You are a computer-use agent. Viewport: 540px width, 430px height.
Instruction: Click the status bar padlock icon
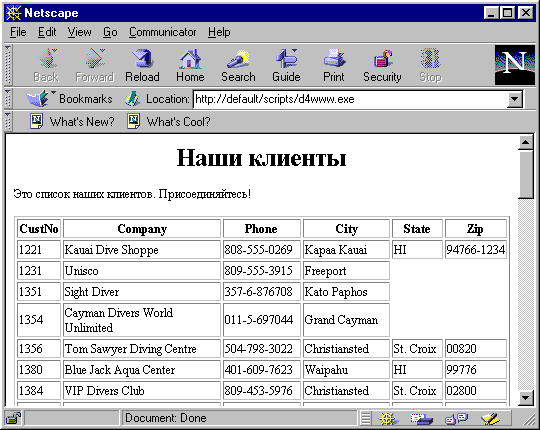[13, 418]
